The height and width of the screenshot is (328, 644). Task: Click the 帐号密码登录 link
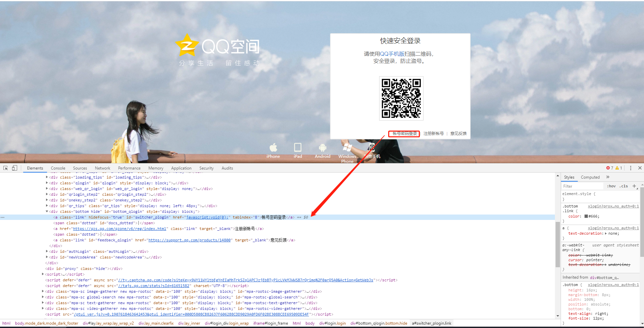click(x=405, y=134)
